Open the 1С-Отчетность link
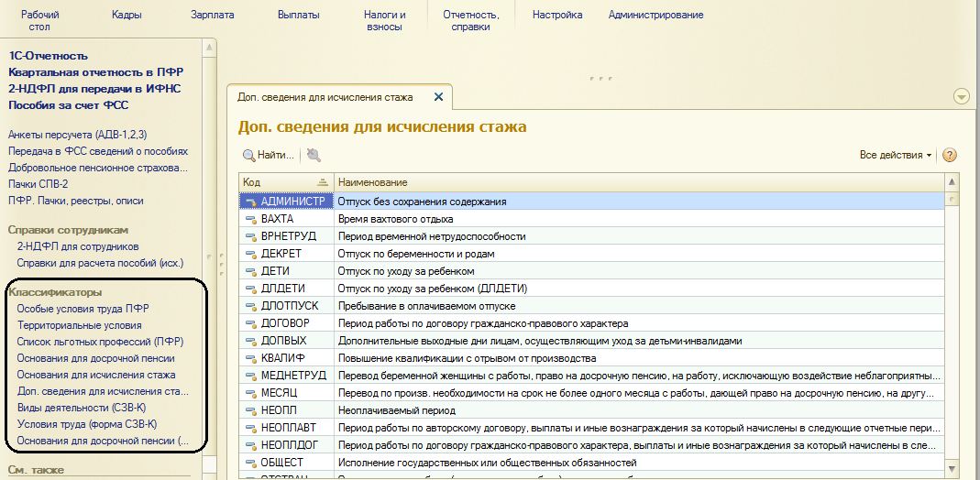980x480 pixels. (48, 56)
